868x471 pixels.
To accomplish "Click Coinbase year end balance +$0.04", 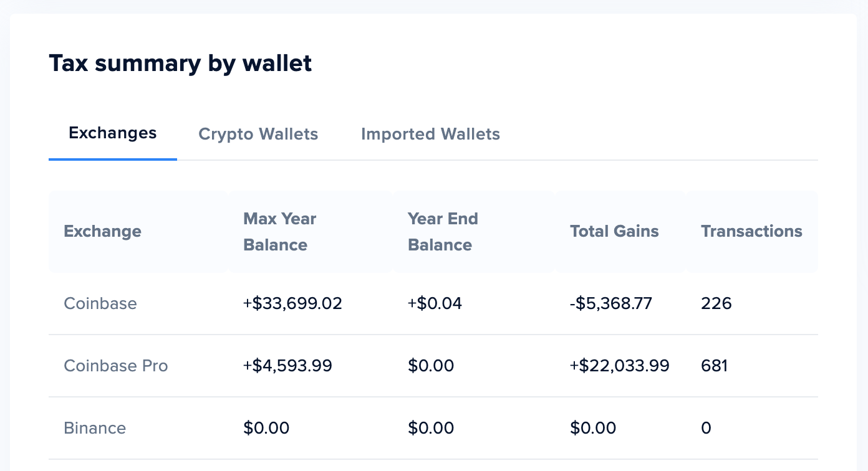I will point(435,303).
